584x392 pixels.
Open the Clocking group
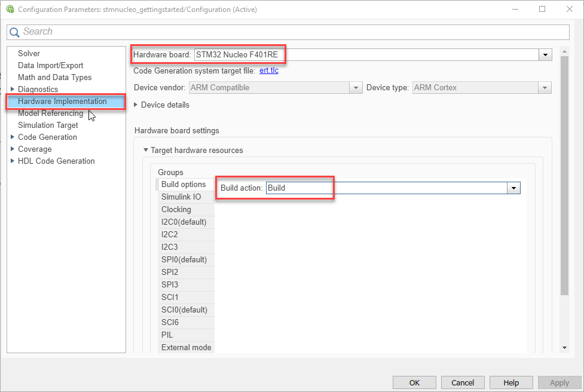[176, 209]
